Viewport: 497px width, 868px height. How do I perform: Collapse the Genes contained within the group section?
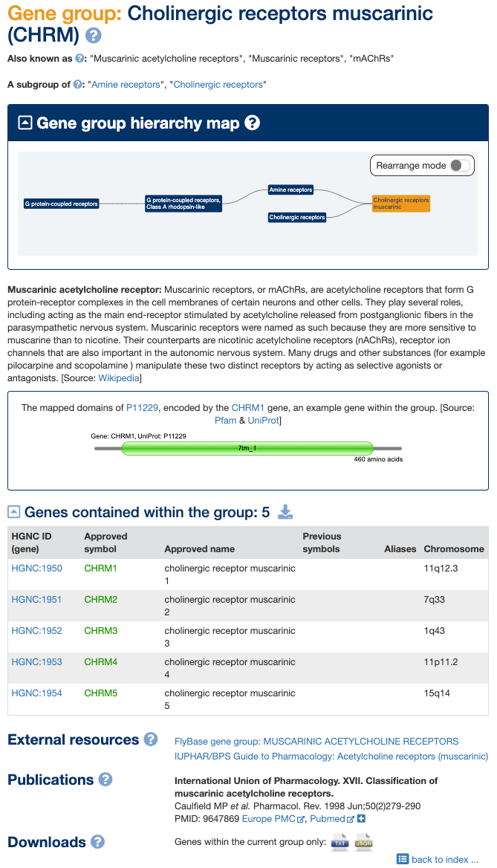(x=14, y=512)
